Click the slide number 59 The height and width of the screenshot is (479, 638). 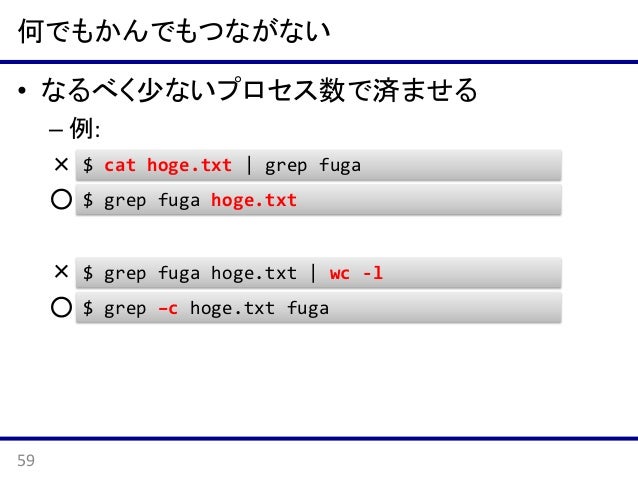26,460
